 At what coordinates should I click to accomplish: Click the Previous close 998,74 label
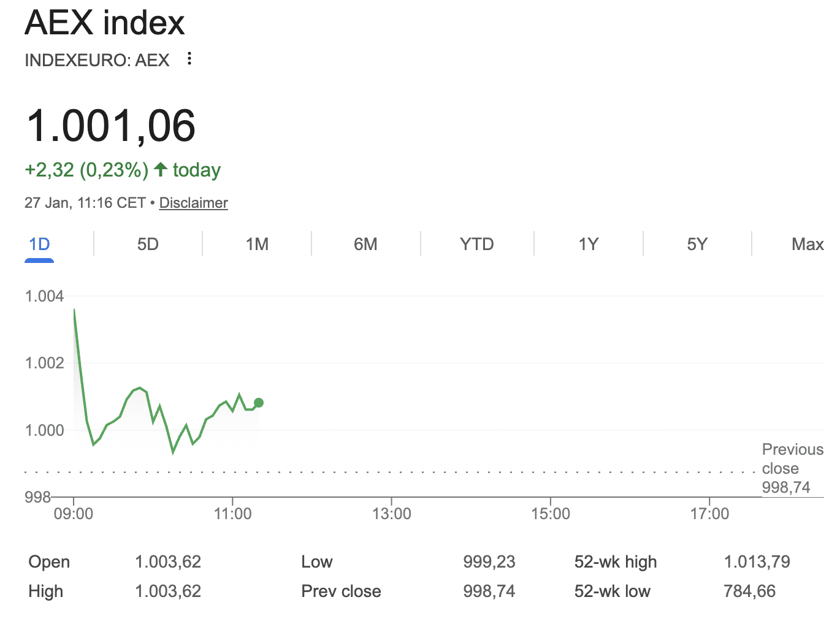[x=792, y=468]
